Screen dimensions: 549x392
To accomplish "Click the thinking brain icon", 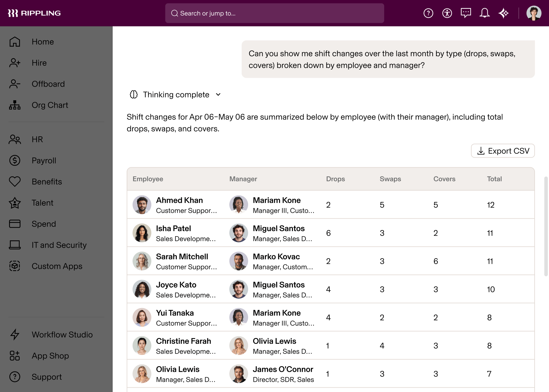I will [134, 94].
